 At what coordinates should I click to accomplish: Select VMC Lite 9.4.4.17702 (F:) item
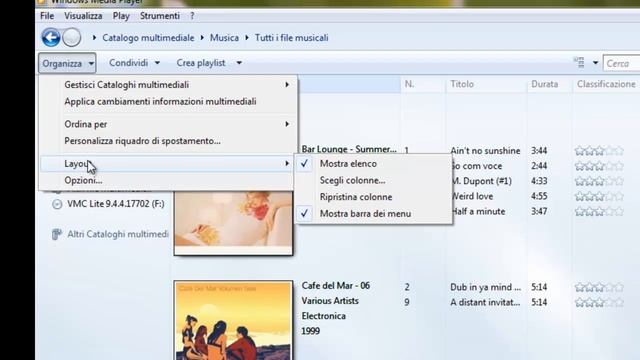click(x=116, y=204)
